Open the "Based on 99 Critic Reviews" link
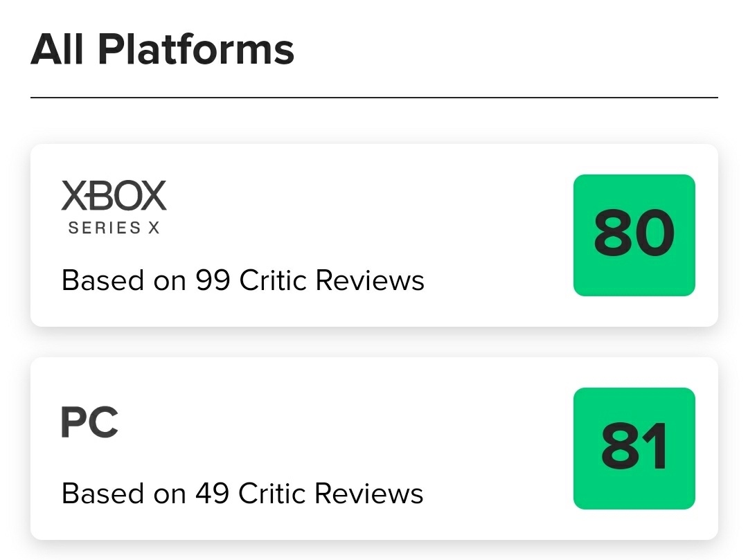Image resolution: width=748 pixels, height=560 pixels. click(242, 280)
